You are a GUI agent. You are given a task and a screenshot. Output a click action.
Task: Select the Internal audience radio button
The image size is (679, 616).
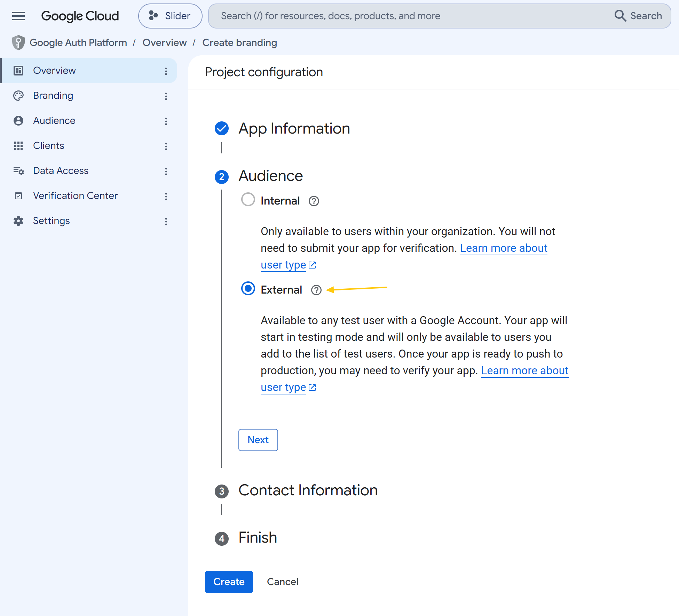(x=248, y=200)
